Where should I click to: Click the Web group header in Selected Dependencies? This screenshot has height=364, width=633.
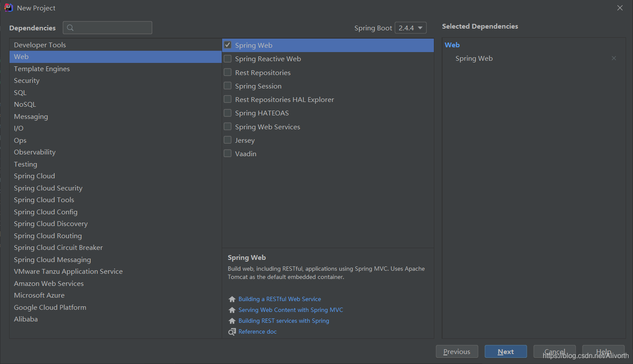click(452, 45)
